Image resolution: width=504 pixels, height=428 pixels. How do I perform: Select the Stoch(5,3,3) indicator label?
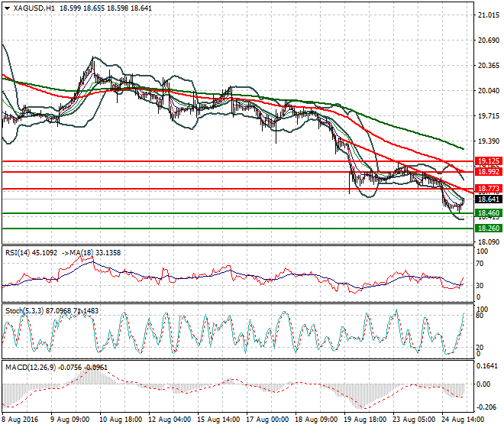pyautogui.click(x=24, y=311)
